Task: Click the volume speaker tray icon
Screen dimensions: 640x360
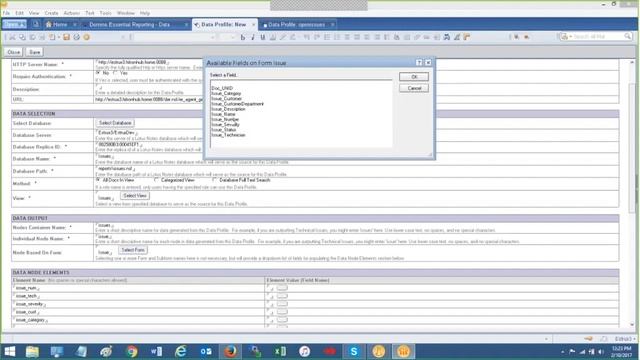Action: [601, 352]
